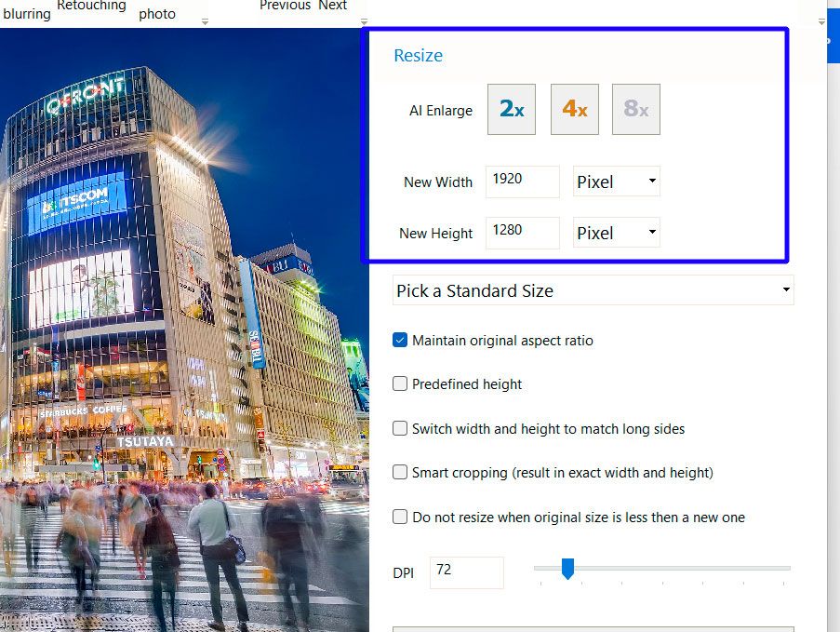Uncheck Maintain original aspect ratio

[400, 341]
